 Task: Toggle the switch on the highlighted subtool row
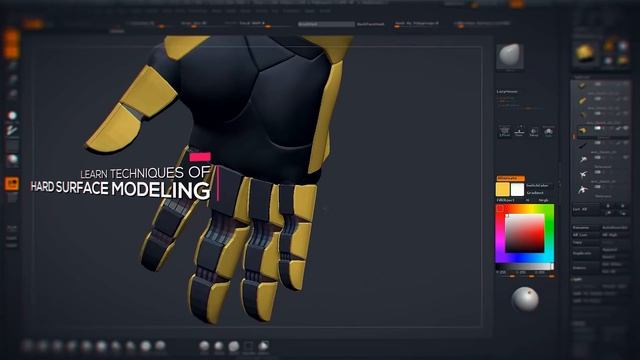598,128
